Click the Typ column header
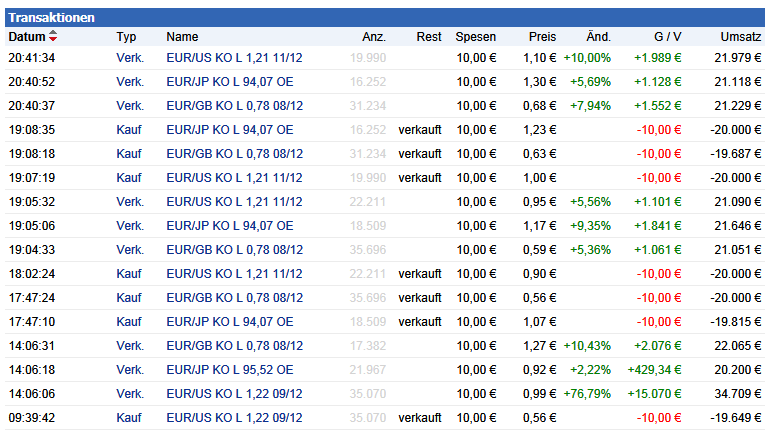This screenshot has height=431, width=772. [x=126, y=37]
